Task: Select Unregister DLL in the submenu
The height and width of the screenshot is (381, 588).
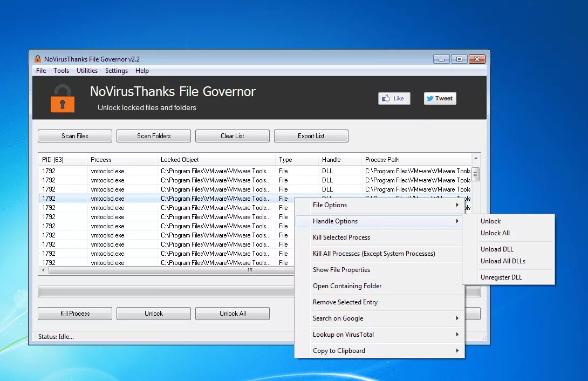Action: coord(509,277)
